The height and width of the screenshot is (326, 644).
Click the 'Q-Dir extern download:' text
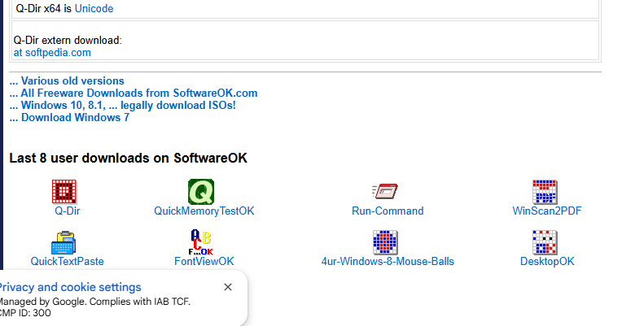68,40
